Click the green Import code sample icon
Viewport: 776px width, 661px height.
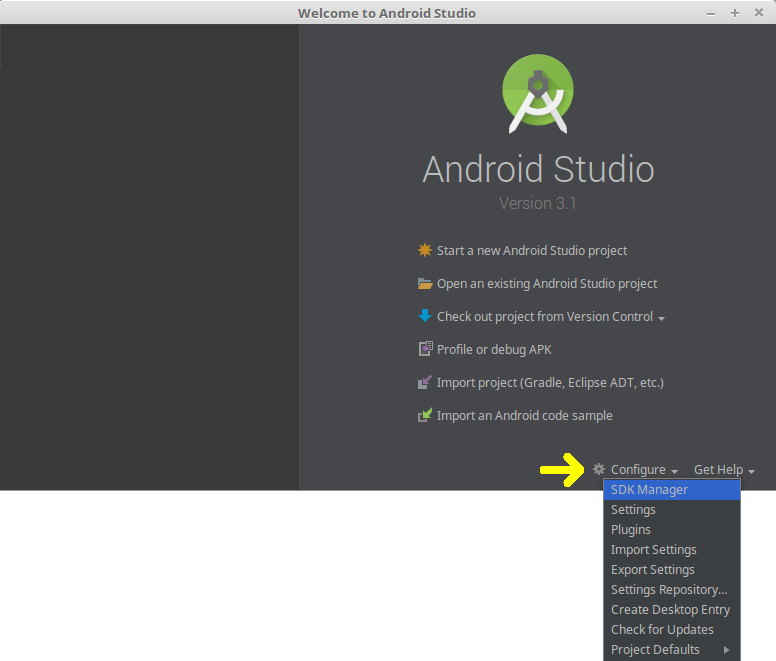[x=425, y=415]
